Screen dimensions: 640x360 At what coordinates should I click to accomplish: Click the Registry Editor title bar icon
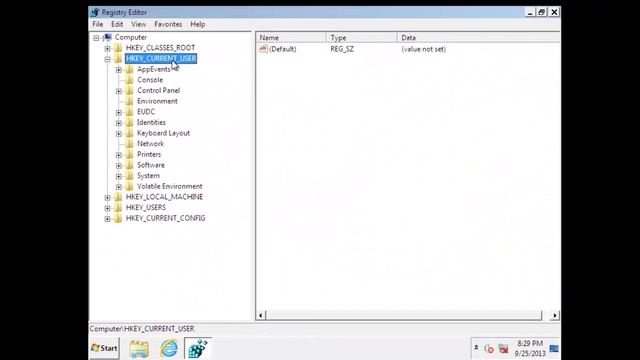[95, 12]
